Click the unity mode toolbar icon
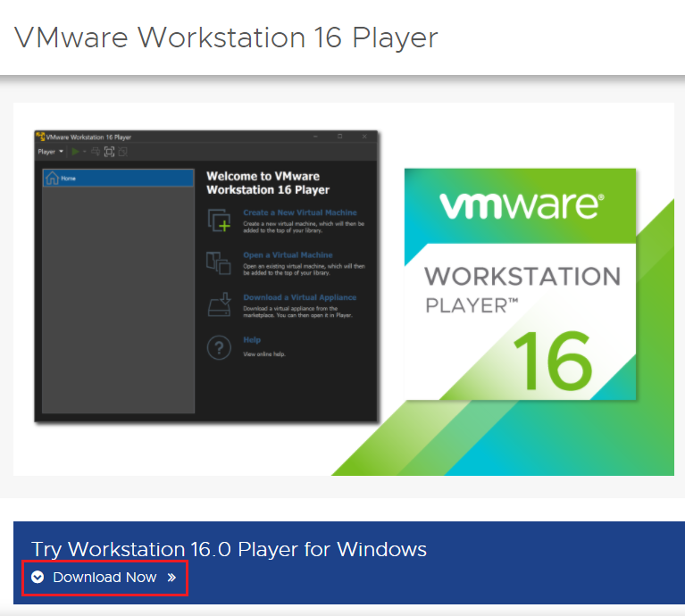The image size is (685, 616). [122, 152]
